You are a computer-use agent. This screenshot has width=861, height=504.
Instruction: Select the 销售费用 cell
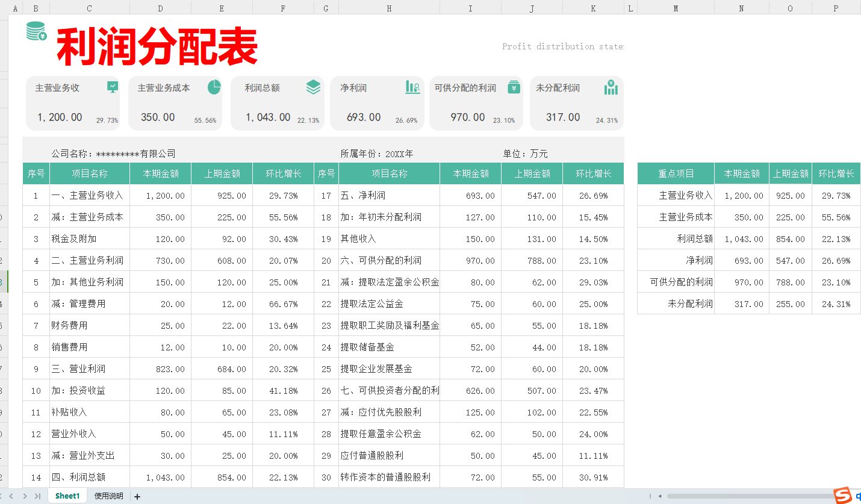(x=90, y=347)
